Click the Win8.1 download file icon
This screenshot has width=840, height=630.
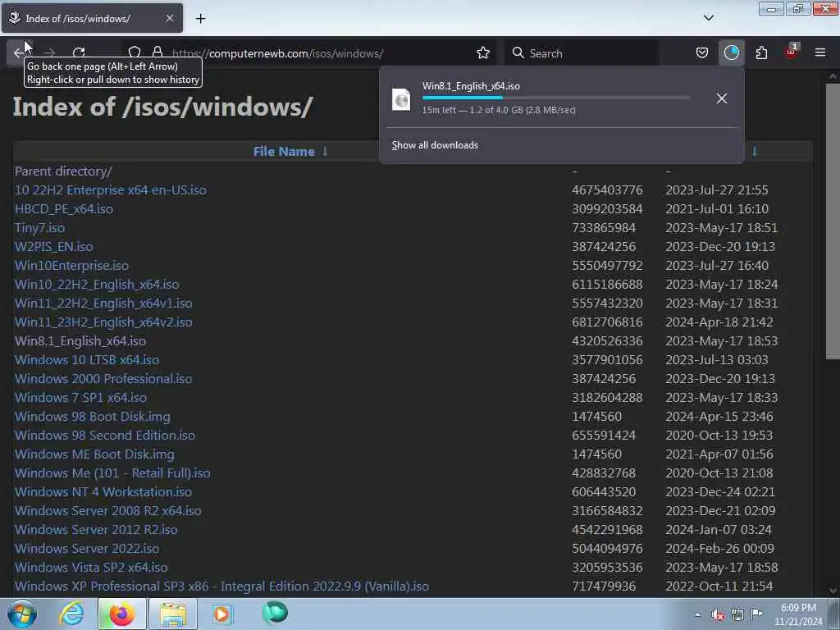click(401, 99)
